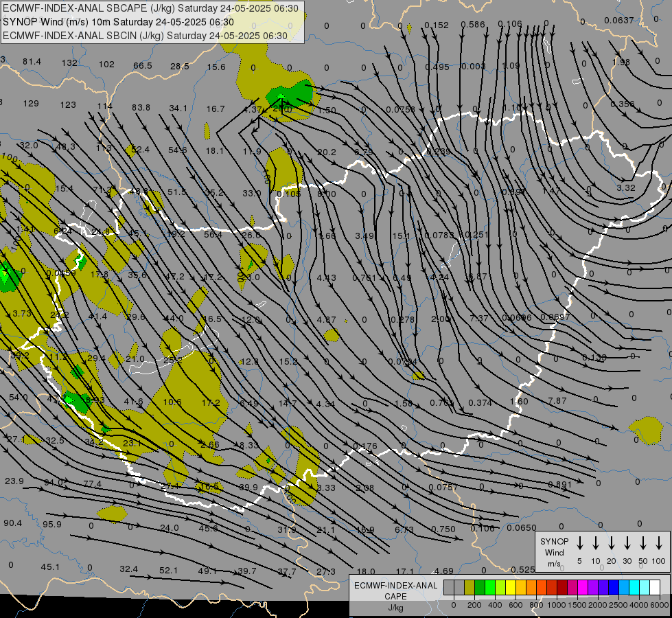This screenshot has height=618, width=672.
Task: Click the 'J/kg' unit label in legend
Action: 395,608
